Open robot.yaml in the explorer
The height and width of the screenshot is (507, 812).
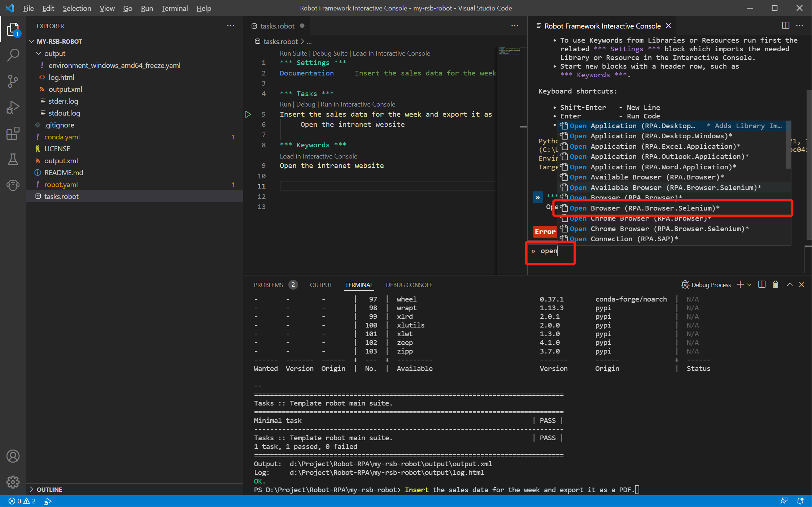[61, 185]
